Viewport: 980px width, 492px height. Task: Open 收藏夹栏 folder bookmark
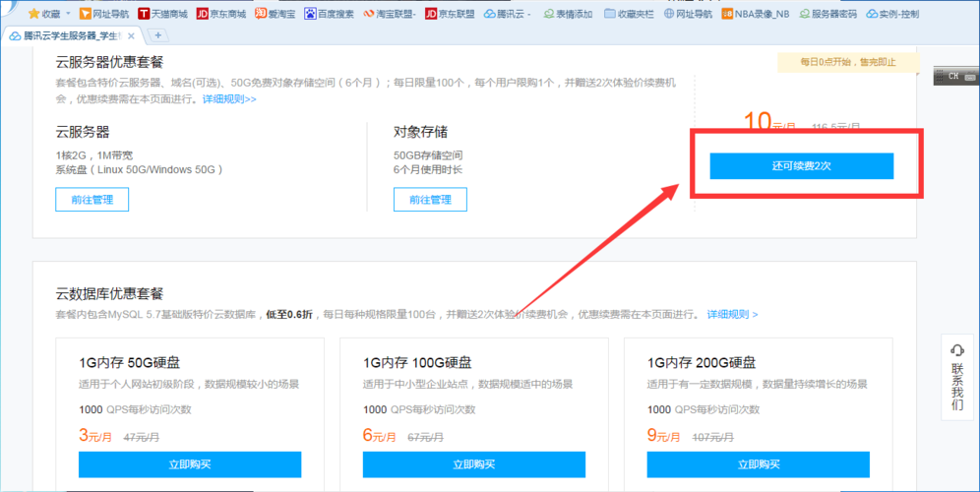click(629, 13)
